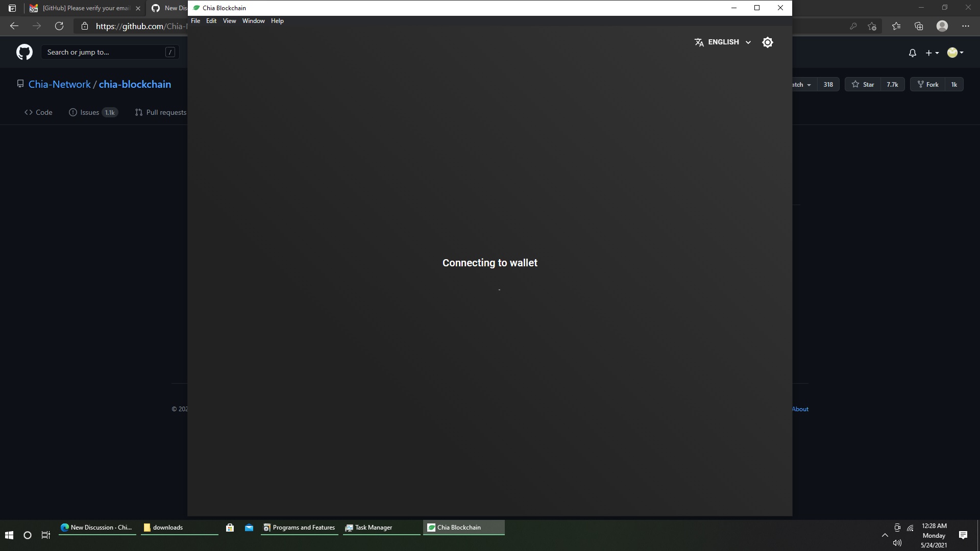Minimize the Chia Blockchain window
This screenshot has height=551, width=980.
click(734, 8)
